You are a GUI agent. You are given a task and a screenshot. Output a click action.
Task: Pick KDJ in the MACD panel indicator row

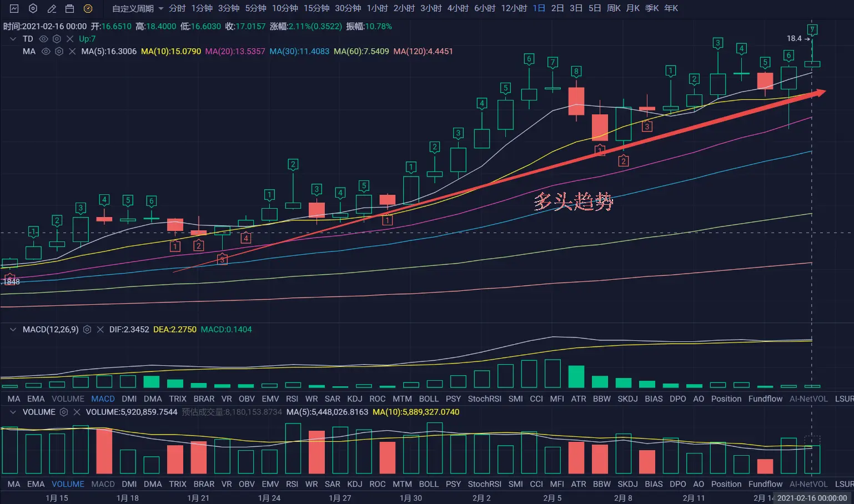(355, 399)
